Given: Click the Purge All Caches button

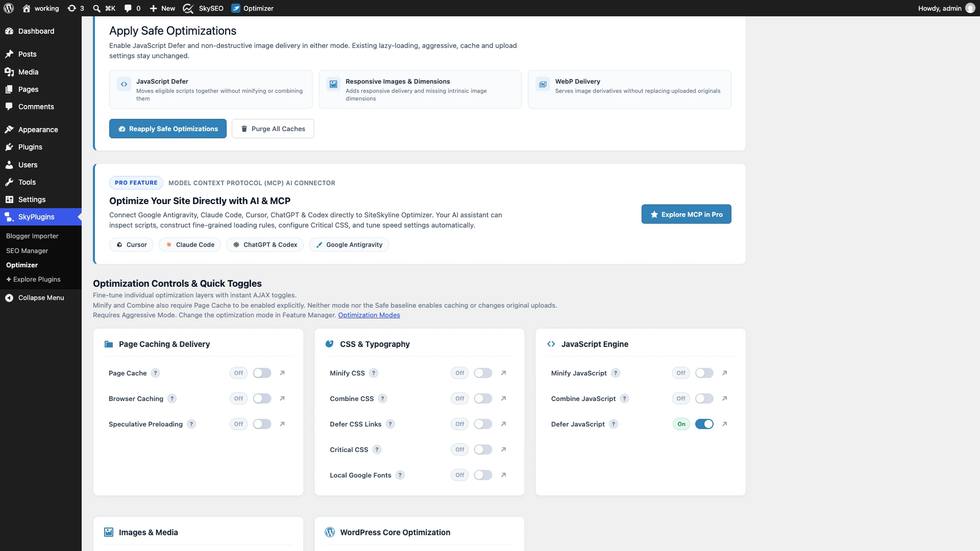Looking at the screenshot, I should (x=273, y=129).
